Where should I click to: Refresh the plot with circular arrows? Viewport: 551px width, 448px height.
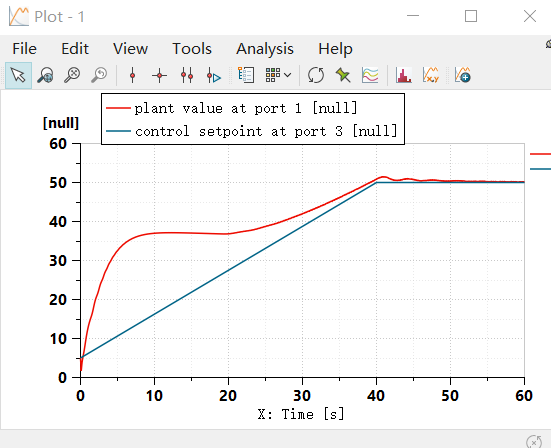point(316,75)
